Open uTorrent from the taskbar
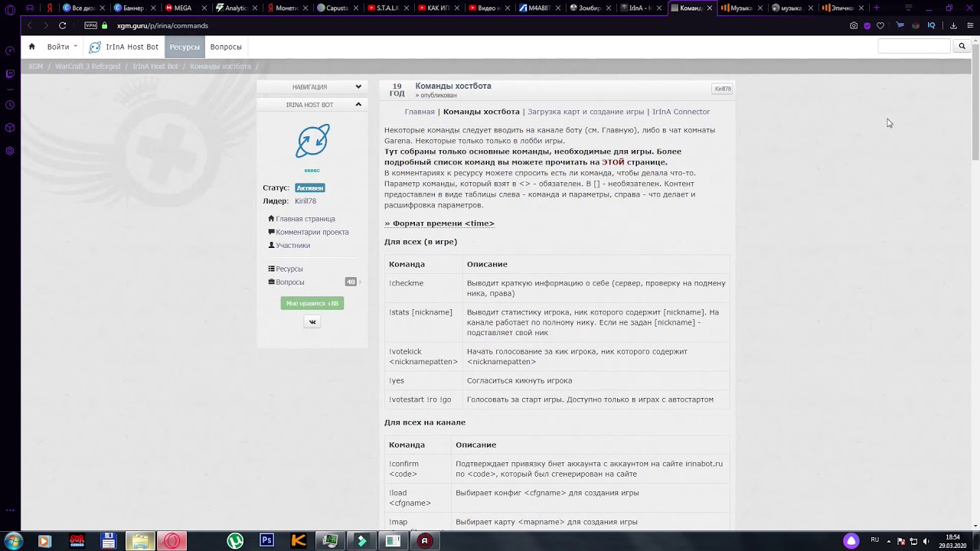Screen dimensions: 980x551 click(235, 541)
